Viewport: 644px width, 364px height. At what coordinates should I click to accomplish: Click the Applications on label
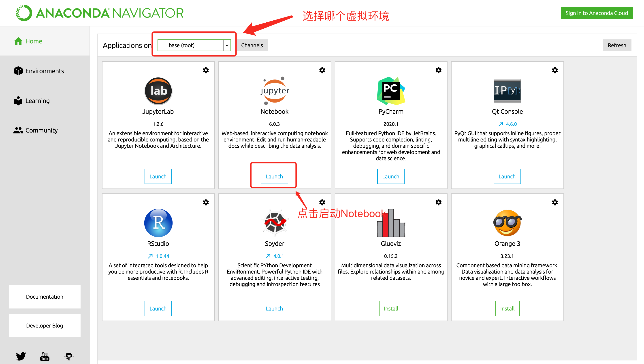click(127, 45)
